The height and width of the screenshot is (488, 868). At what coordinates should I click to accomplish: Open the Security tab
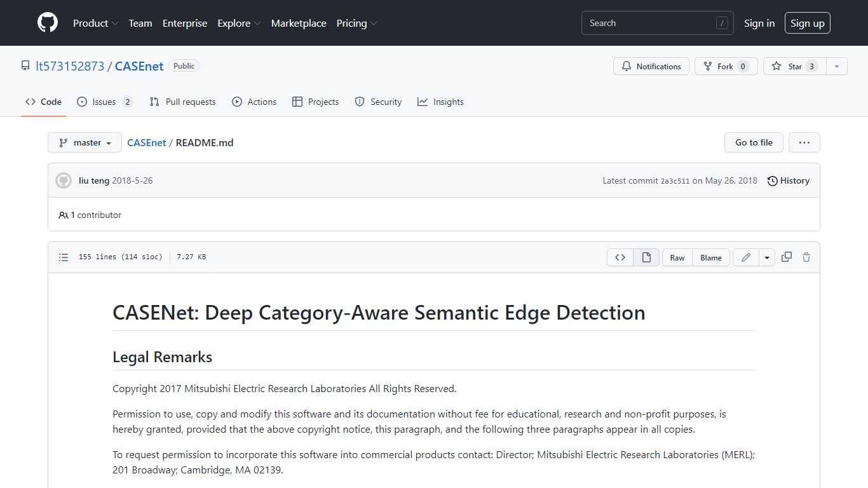378,102
